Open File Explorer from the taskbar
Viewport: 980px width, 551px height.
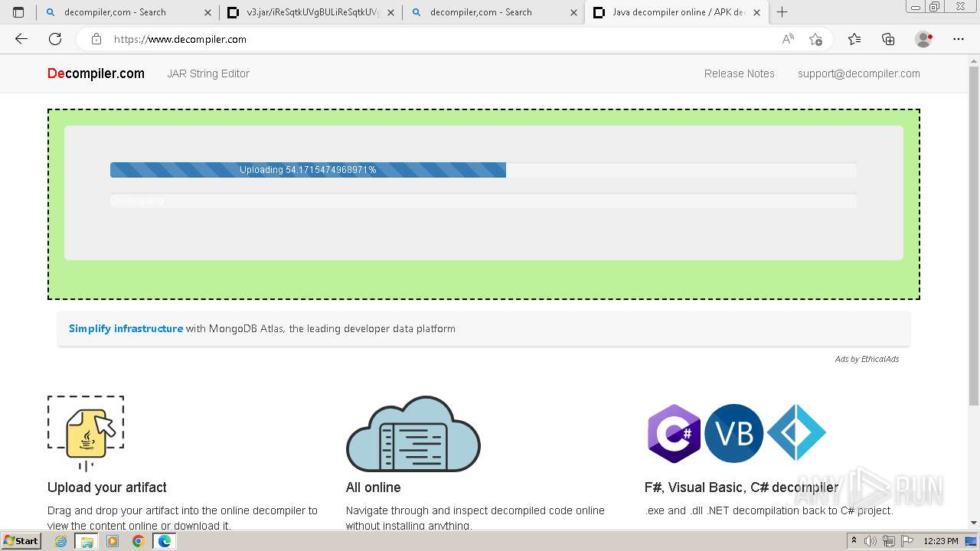pos(87,541)
